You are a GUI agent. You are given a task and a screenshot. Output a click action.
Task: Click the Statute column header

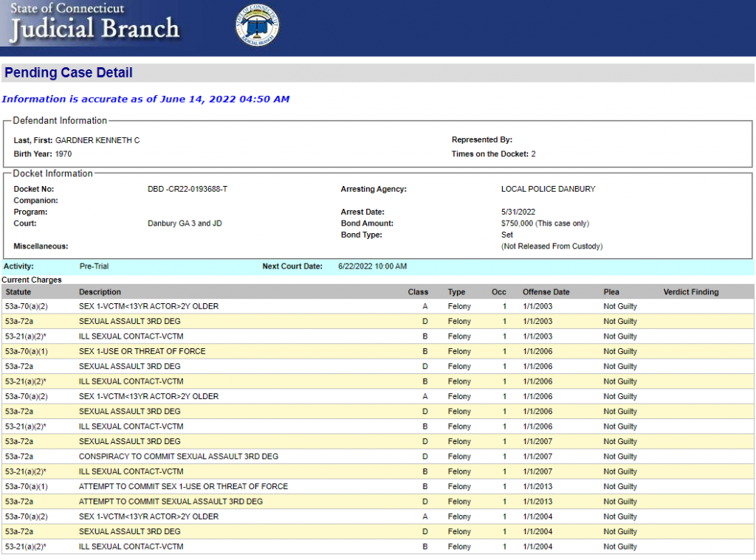(18, 292)
